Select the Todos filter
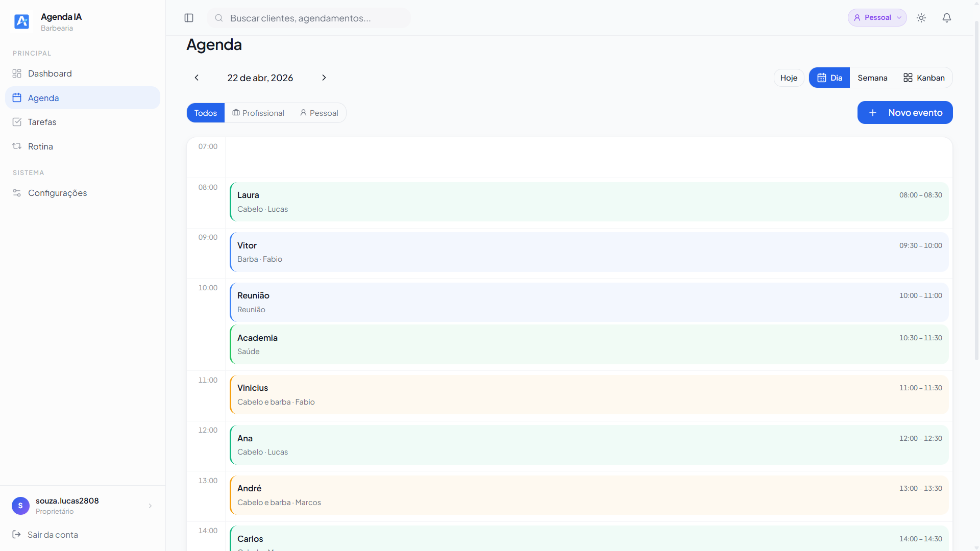The image size is (980, 551). 206,113
